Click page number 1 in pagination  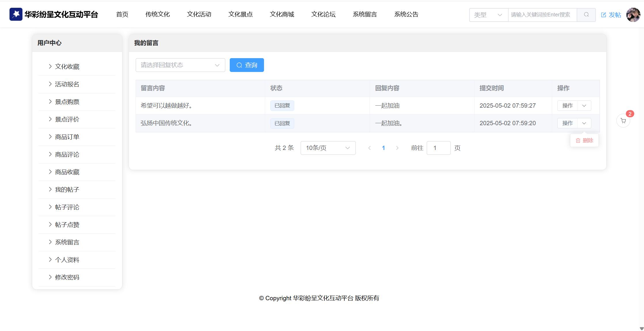click(x=383, y=148)
